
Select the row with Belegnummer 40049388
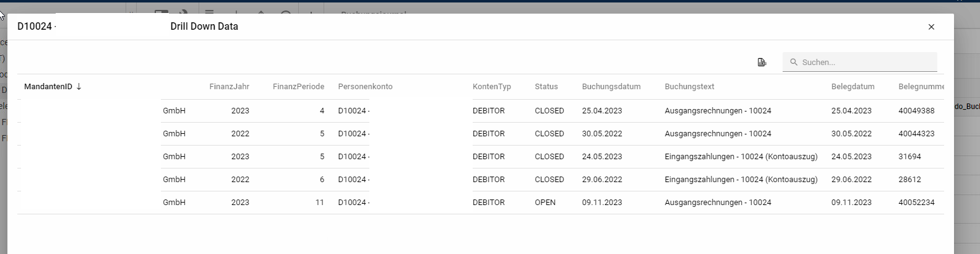pyautogui.click(x=916, y=111)
